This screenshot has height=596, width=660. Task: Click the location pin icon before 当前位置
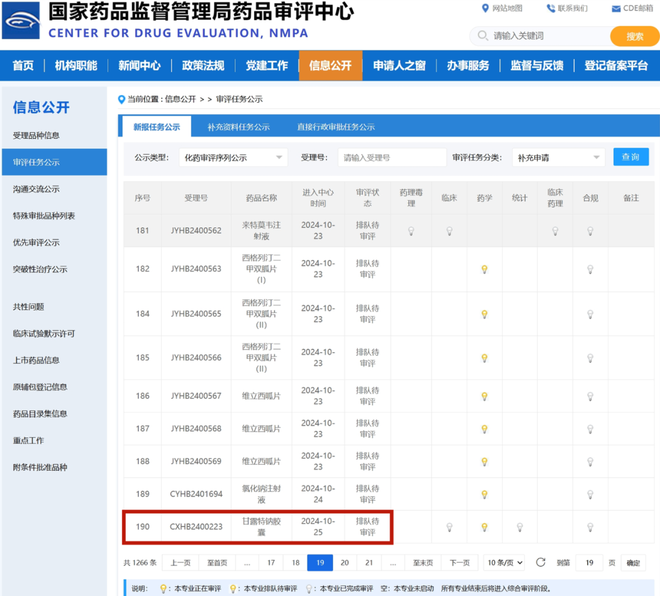click(x=121, y=100)
